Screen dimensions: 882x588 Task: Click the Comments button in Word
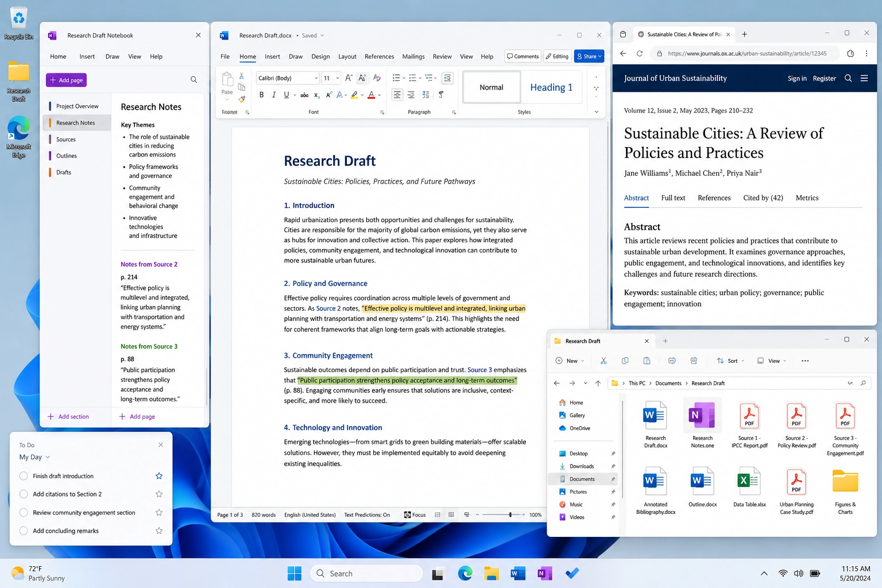[523, 56]
